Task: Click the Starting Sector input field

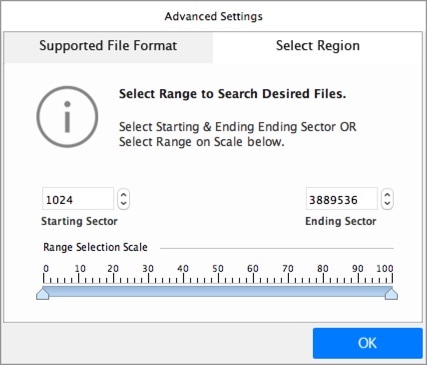Action: point(78,199)
